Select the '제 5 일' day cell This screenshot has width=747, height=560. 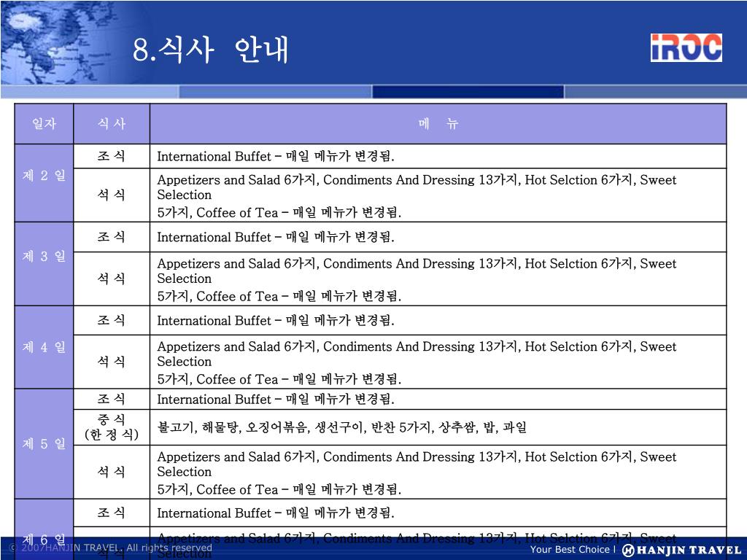(x=44, y=444)
